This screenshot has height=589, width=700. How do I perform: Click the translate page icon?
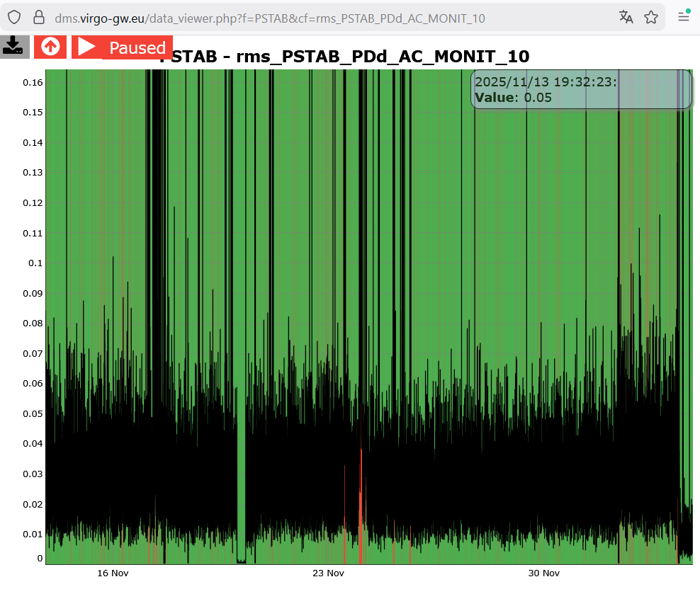click(x=626, y=17)
